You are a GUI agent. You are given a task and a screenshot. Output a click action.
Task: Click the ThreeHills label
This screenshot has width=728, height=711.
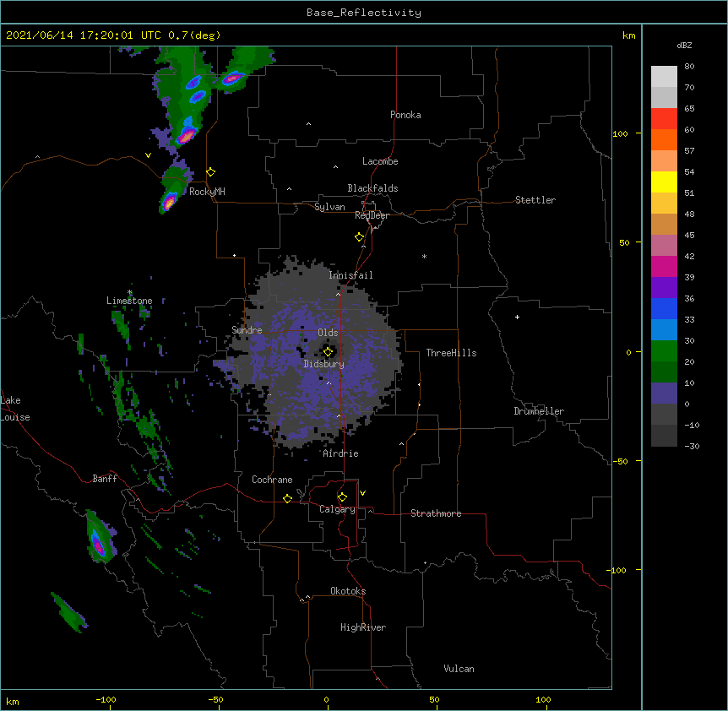click(x=451, y=353)
